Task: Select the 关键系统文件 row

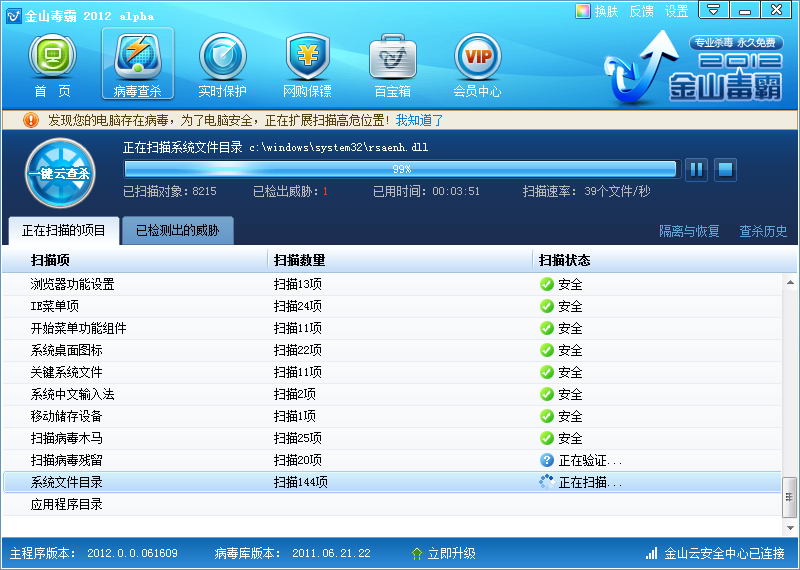Action: [x=392, y=372]
